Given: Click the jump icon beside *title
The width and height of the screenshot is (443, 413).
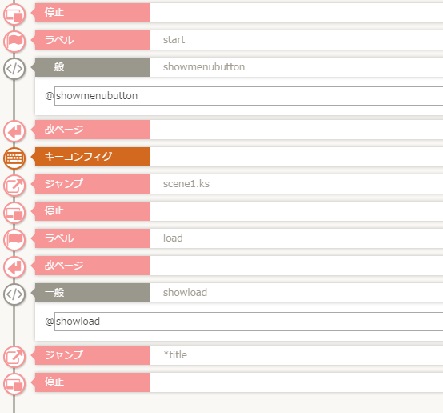Looking at the screenshot, I should (14, 356).
